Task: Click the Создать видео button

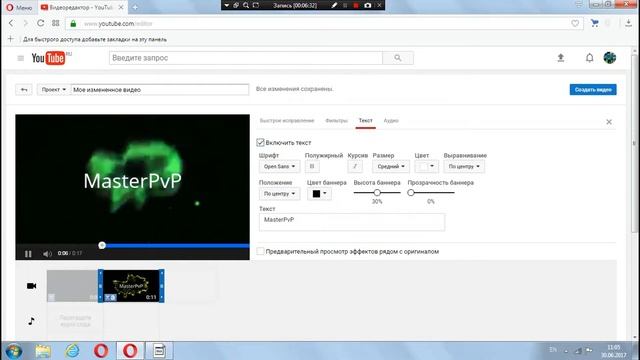Action: [593, 89]
